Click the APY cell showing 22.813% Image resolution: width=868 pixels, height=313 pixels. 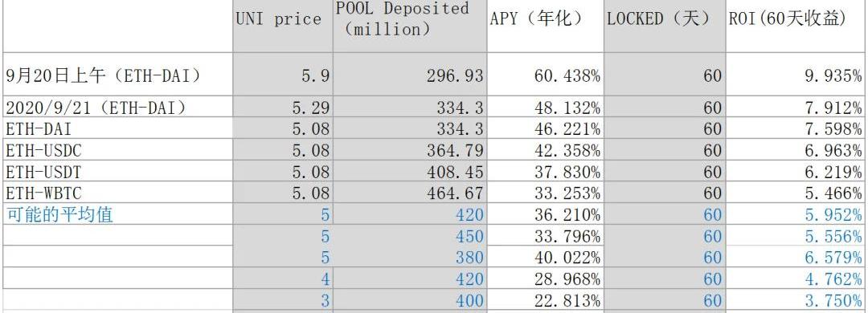point(545,299)
